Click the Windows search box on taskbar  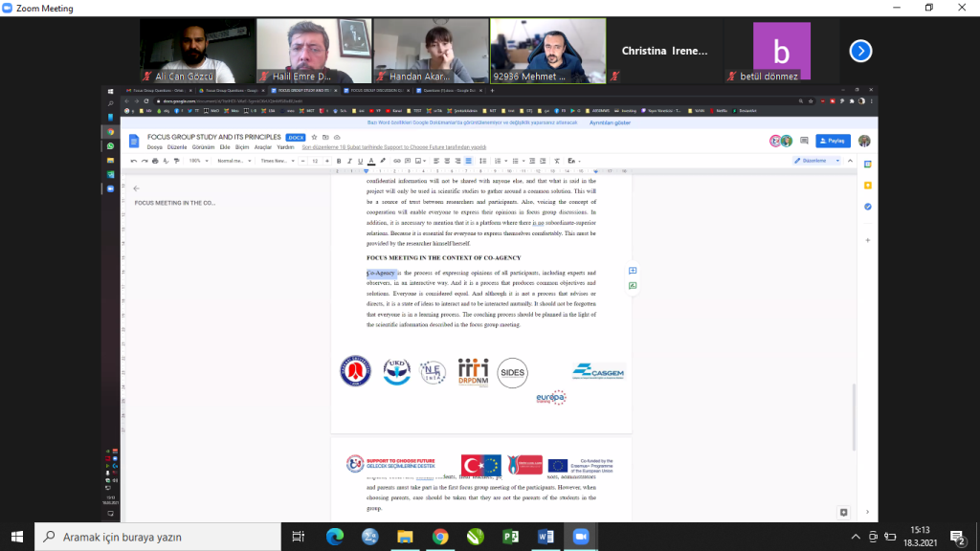coord(158,537)
